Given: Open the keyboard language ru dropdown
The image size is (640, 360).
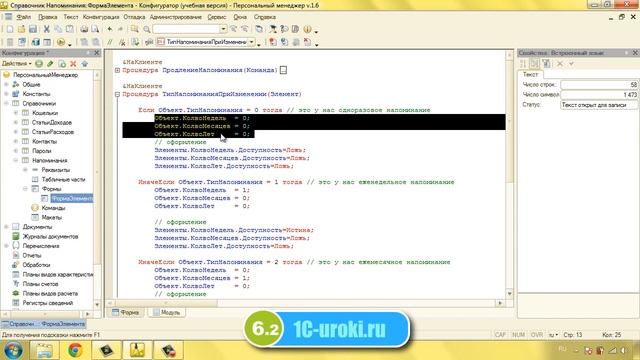Looking at the screenshot, I should (x=553, y=335).
